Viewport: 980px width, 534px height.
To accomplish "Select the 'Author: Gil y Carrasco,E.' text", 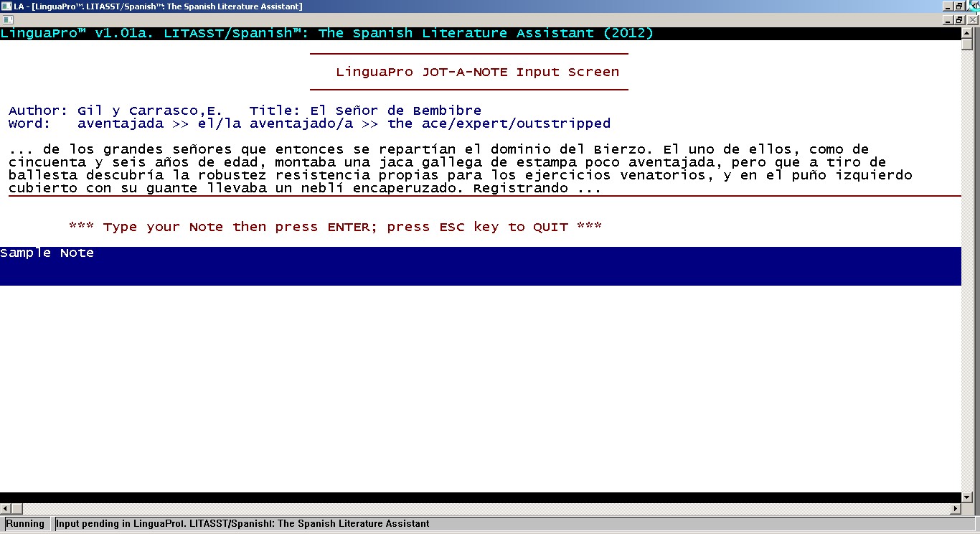I will click(x=116, y=111).
